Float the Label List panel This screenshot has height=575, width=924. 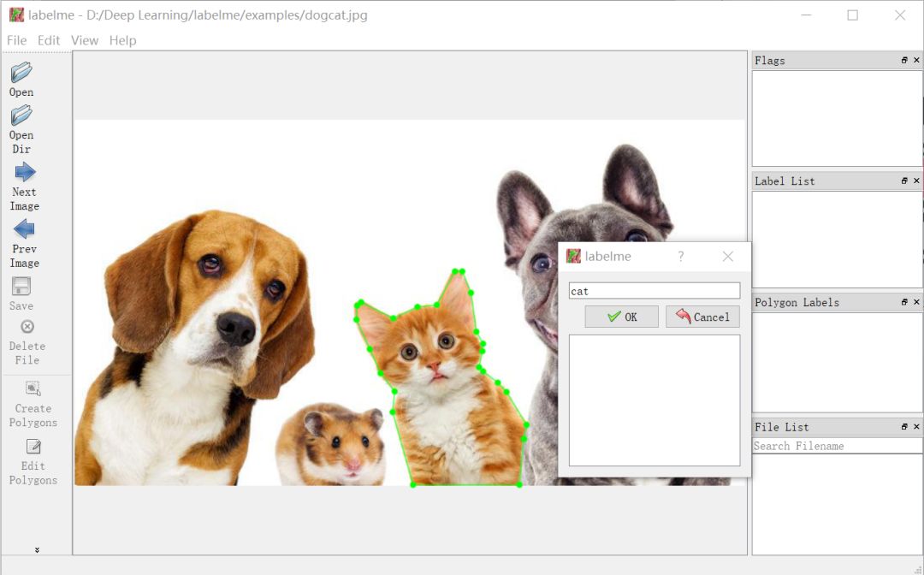(904, 181)
